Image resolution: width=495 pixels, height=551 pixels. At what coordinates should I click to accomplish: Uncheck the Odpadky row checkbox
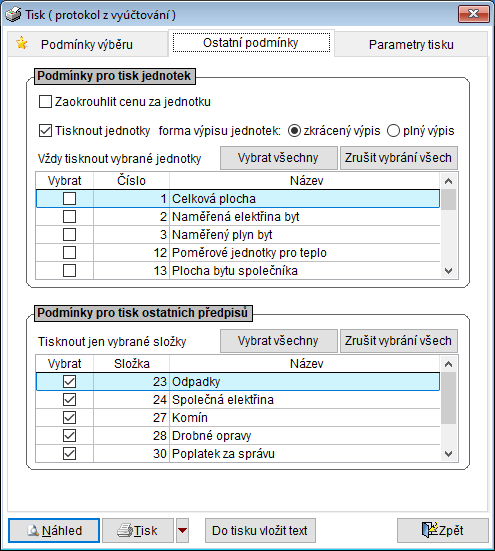coord(69,382)
